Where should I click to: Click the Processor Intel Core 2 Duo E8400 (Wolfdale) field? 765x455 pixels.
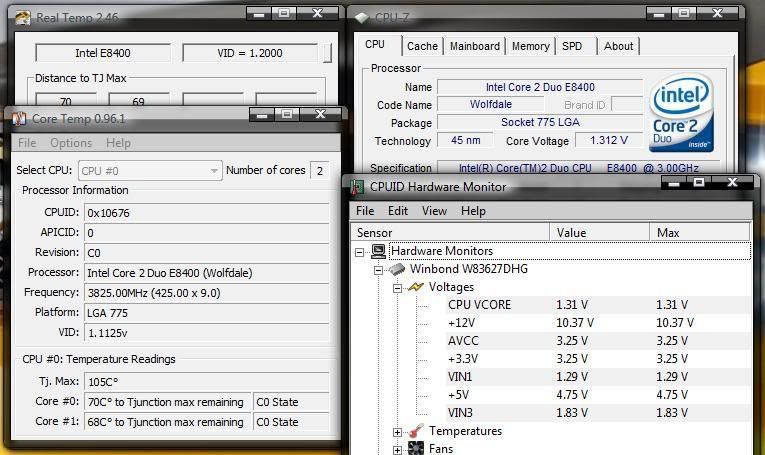pyautogui.click(x=207, y=273)
